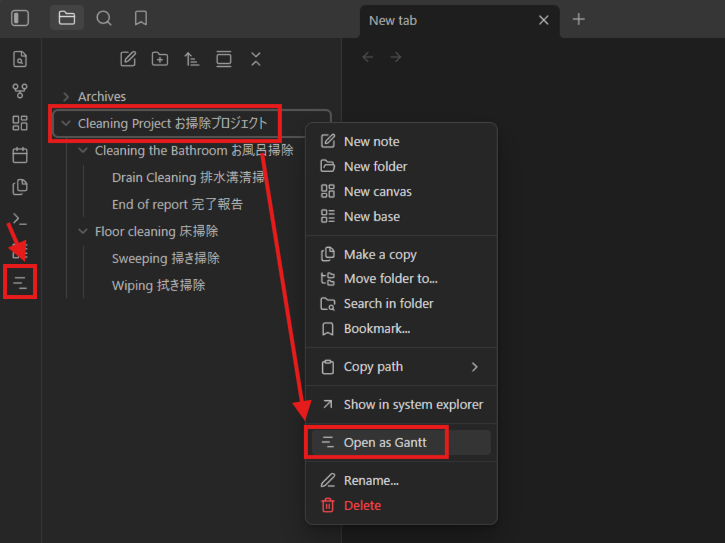Open daily note calendar ribbon icon
This screenshot has width=725, height=543.
tap(20, 155)
